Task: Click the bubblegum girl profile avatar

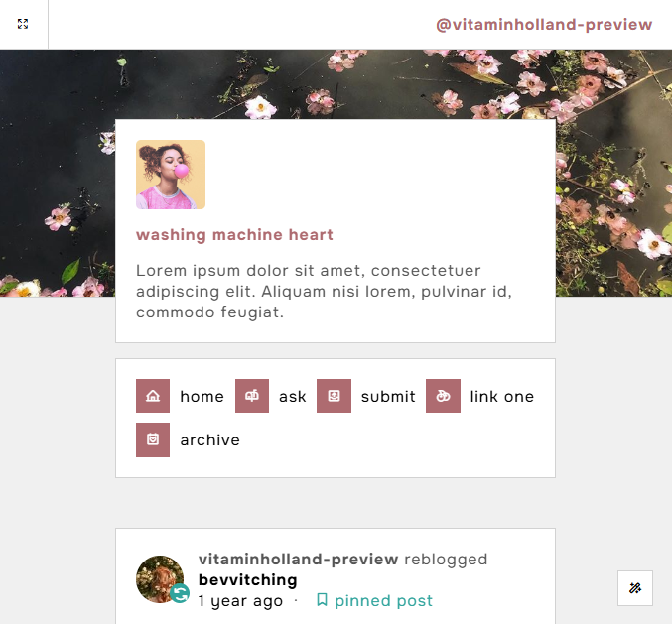Action: (x=171, y=175)
